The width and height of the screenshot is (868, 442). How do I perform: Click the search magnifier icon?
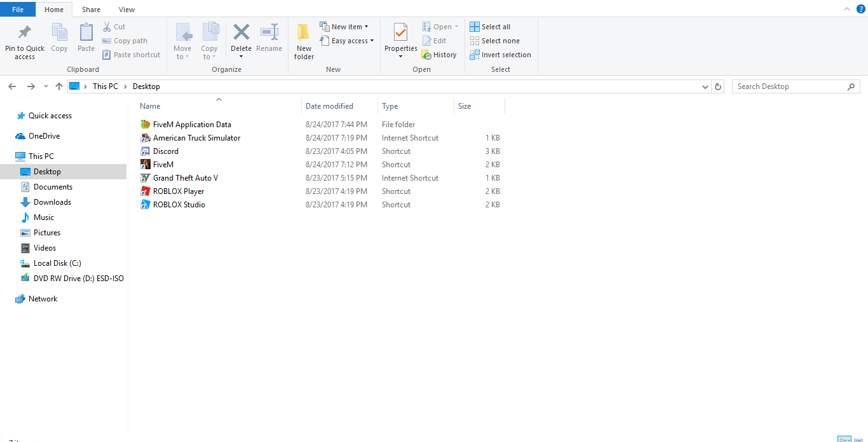[851, 86]
